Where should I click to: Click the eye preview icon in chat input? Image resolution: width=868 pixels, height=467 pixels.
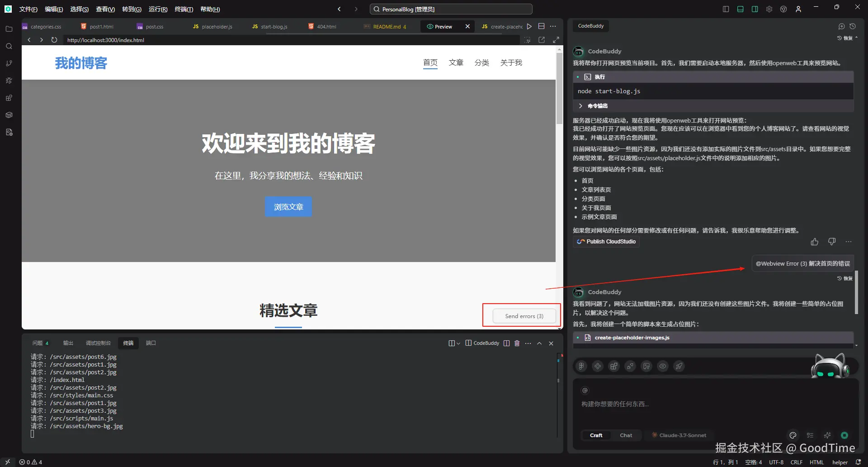click(663, 366)
